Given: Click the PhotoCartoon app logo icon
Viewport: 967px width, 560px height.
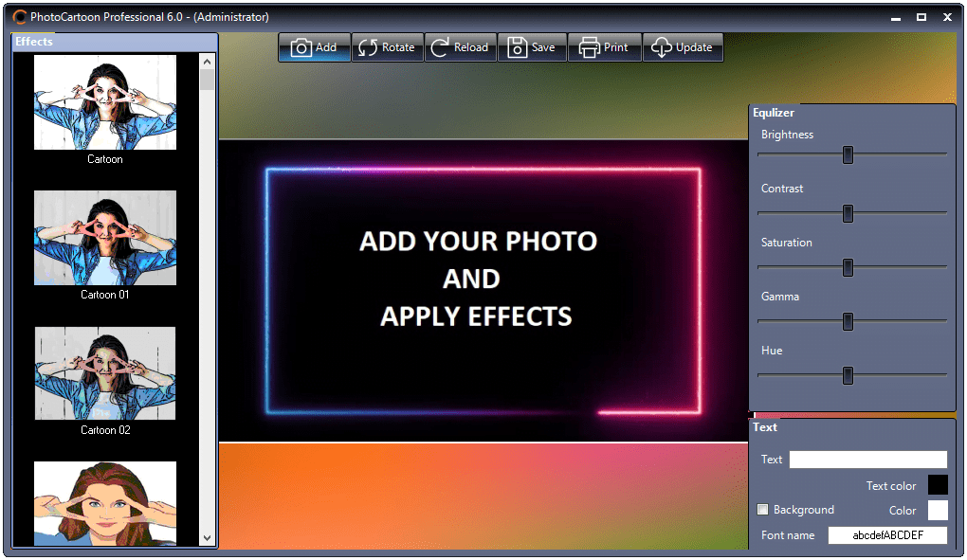Looking at the screenshot, I should 20,17.
